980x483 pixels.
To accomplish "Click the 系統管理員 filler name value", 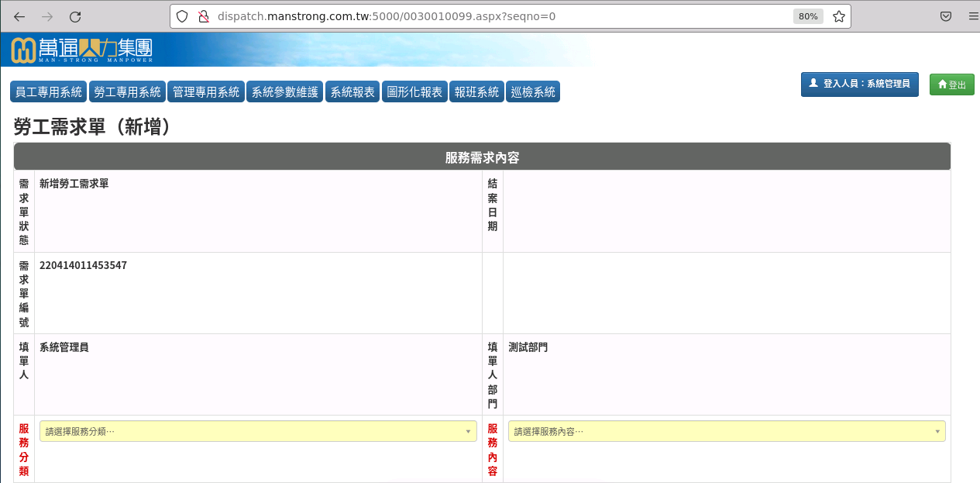I will tap(64, 347).
